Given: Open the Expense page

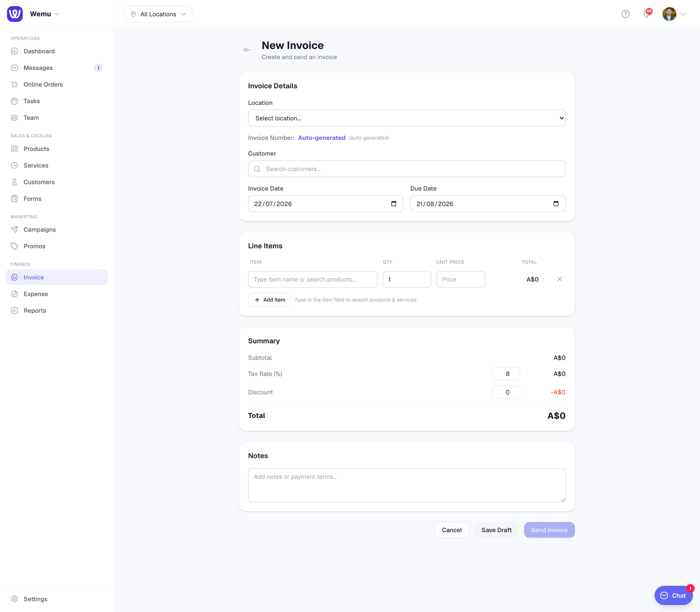Looking at the screenshot, I should click(x=57, y=294).
